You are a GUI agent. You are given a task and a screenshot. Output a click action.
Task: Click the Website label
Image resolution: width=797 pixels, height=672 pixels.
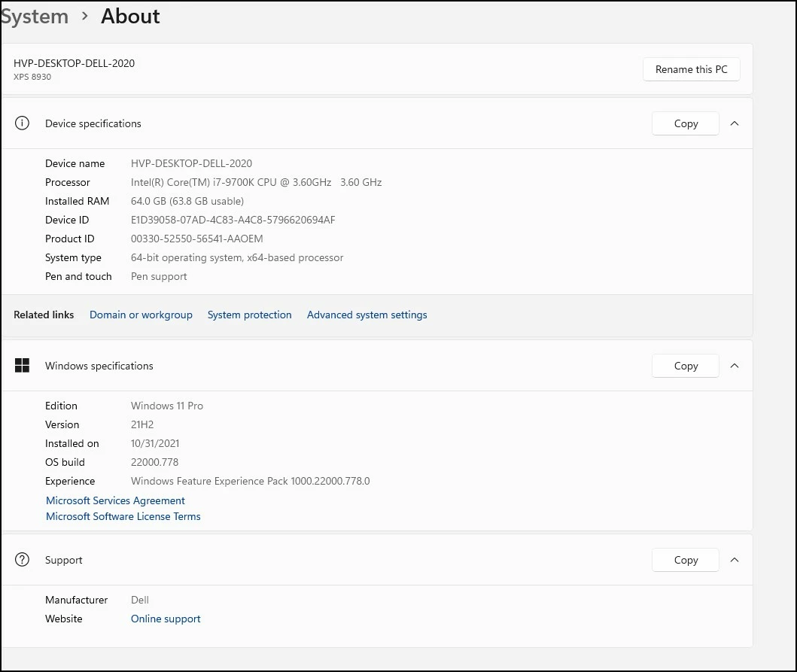click(x=63, y=619)
